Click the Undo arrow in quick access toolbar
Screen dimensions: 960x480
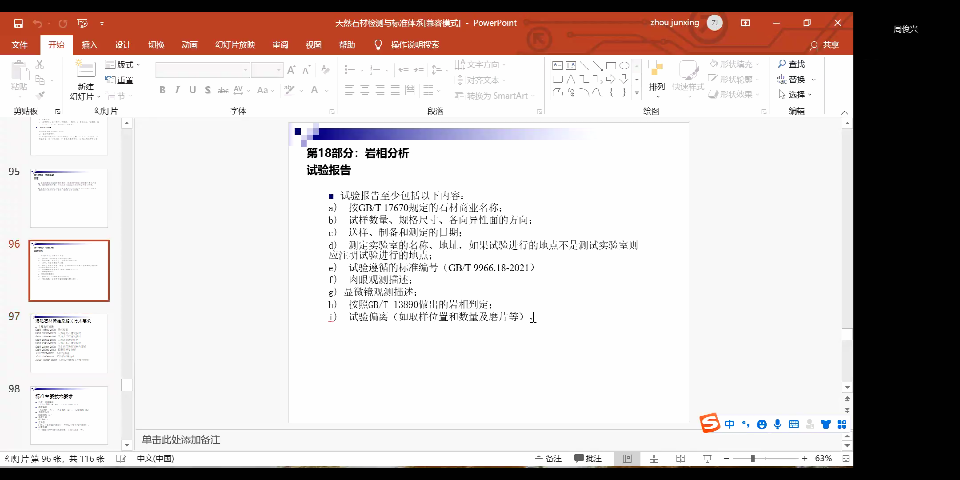coord(37,23)
